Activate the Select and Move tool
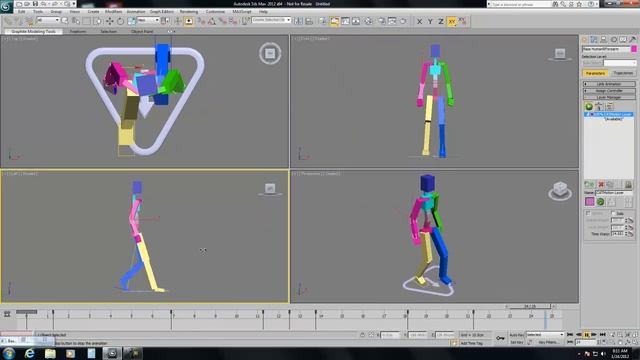This screenshot has height=360, width=640. point(109,21)
